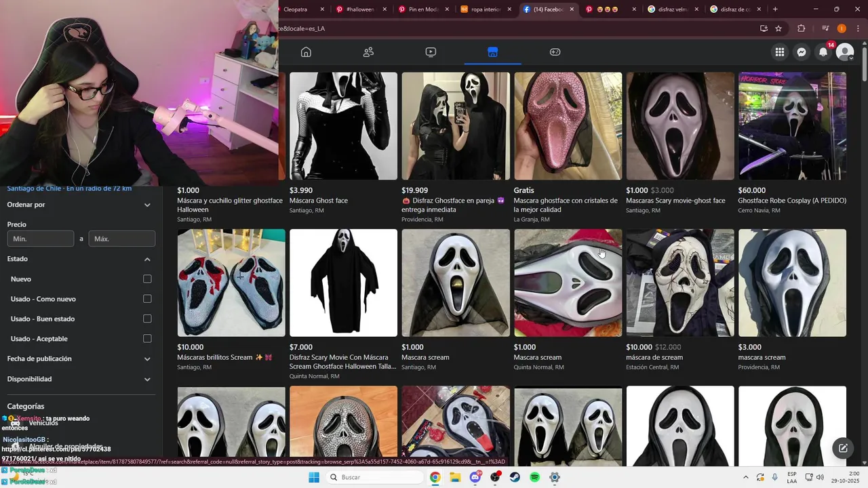Open the Chrome media controls icon
Image resolution: width=868 pixels, height=488 pixels.
point(825,28)
